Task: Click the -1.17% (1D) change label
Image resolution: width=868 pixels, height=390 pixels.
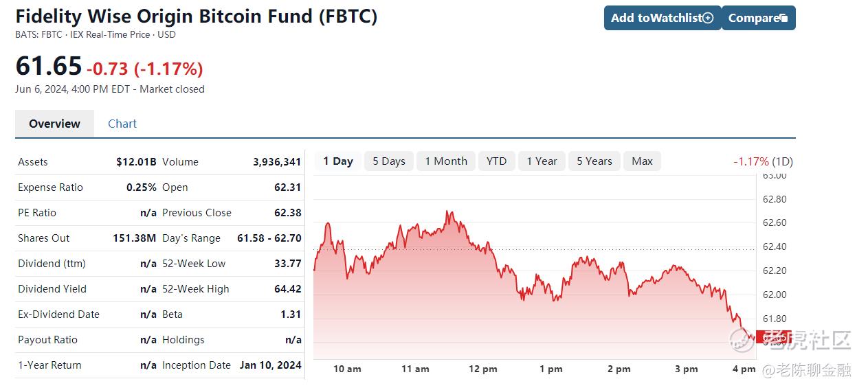Action: pyautogui.click(x=763, y=161)
